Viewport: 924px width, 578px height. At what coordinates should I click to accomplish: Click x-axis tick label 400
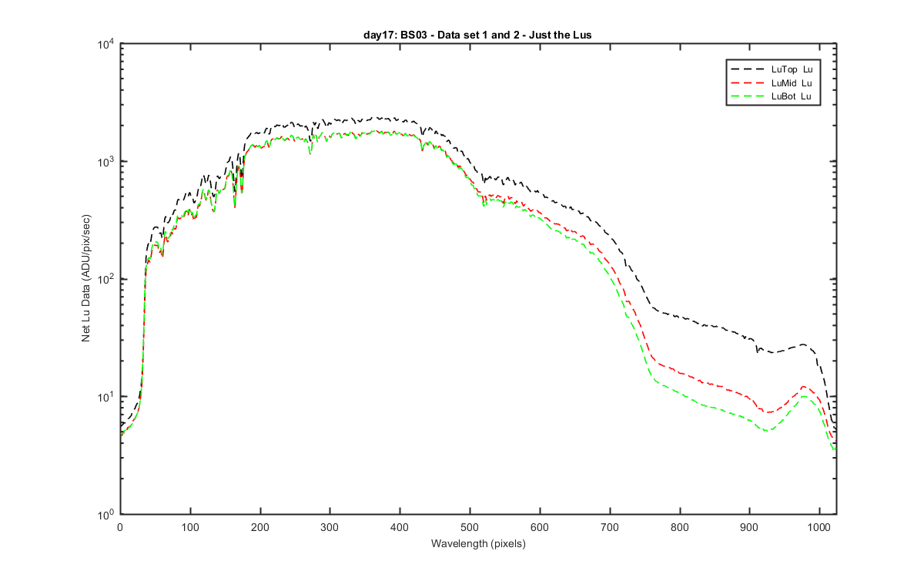(400, 526)
